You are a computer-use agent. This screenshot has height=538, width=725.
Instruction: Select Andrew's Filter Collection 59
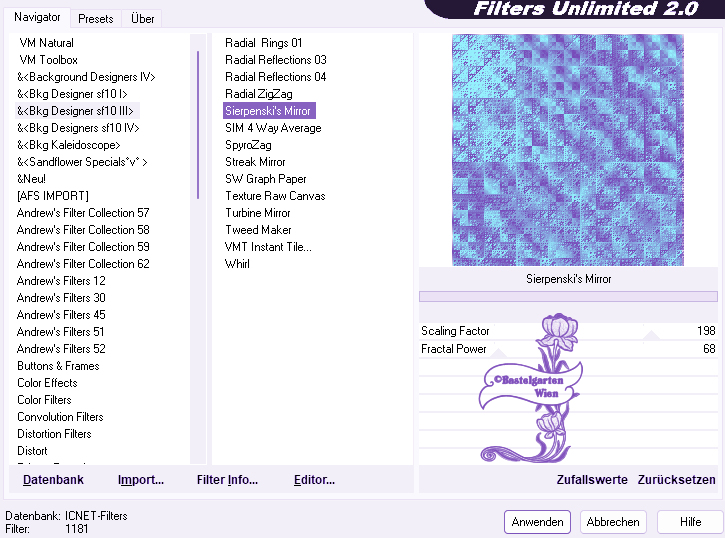coord(83,247)
